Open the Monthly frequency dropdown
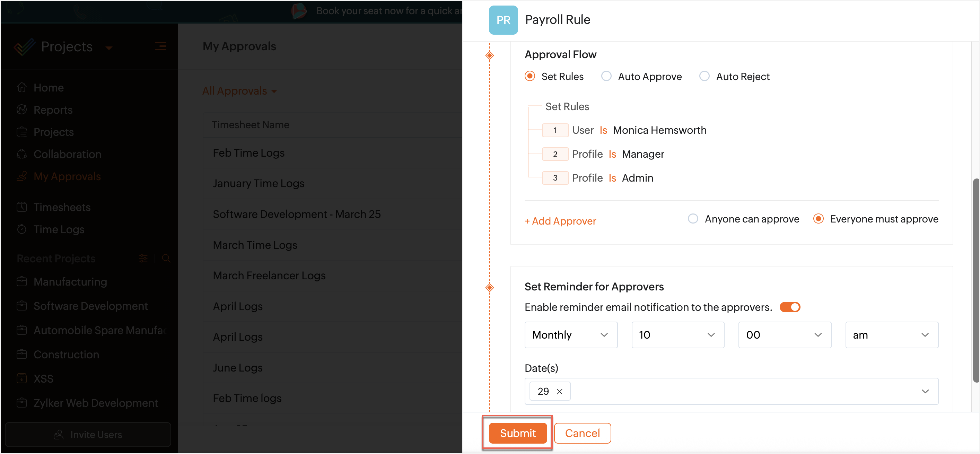The height and width of the screenshot is (454, 980). point(571,335)
